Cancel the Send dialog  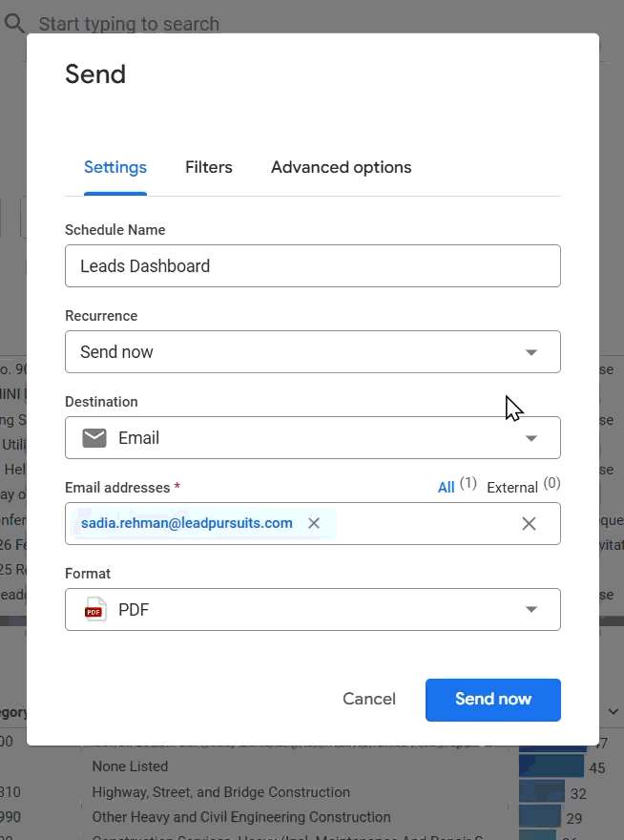pyautogui.click(x=369, y=699)
